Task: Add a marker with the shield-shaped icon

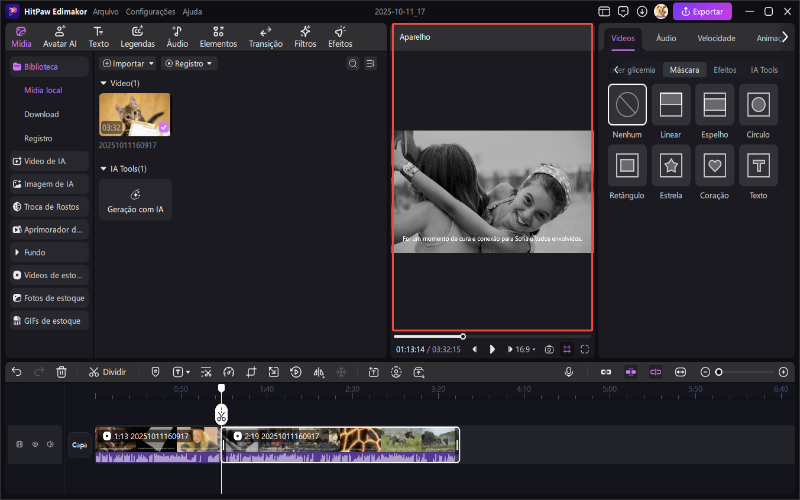Action: pos(156,372)
